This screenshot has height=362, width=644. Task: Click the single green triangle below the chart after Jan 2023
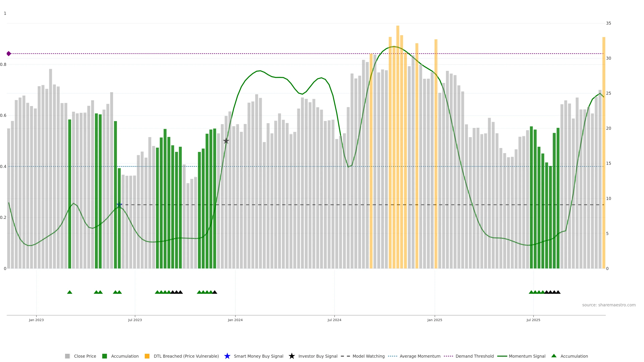click(70, 292)
